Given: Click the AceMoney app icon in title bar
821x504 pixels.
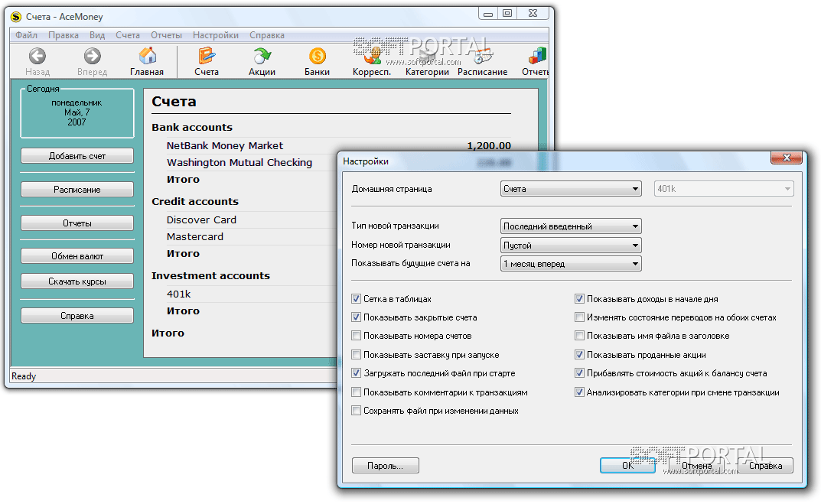Looking at the screenshot, I should point(17,17).
